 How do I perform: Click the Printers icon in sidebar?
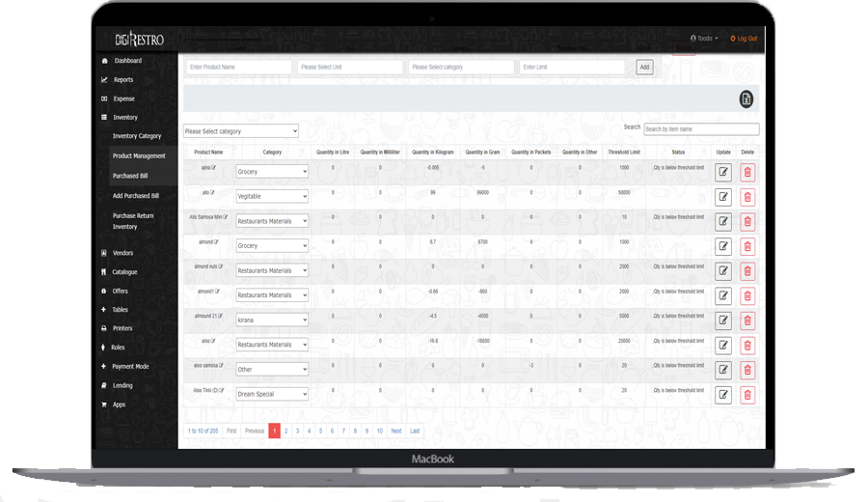pyautogui.click(x=104, y=328)
